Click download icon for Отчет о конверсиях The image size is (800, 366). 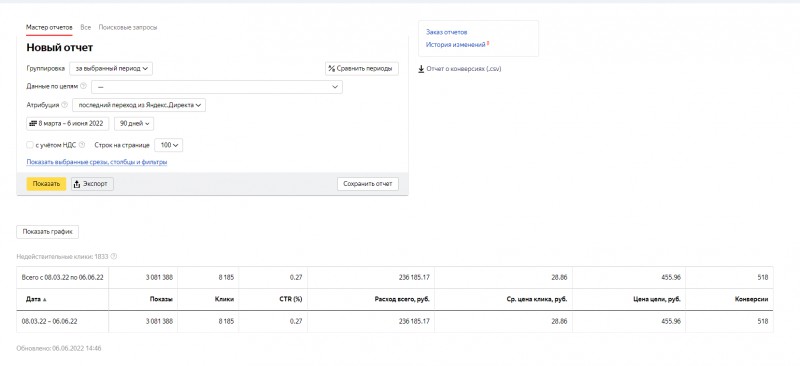(x=421, y=69)
